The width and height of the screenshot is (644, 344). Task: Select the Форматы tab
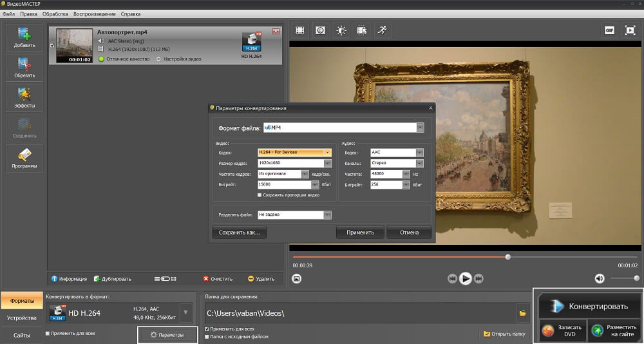tap(22, 301)
